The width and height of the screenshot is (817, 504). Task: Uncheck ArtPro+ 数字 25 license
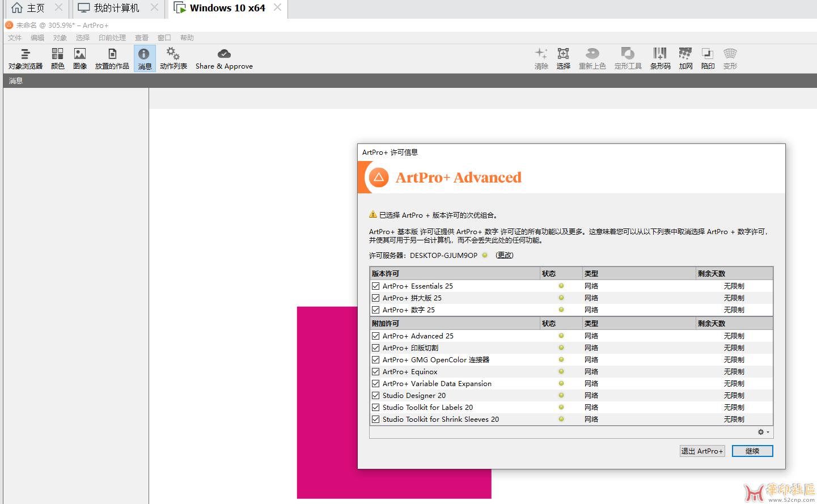coord(375,310)
